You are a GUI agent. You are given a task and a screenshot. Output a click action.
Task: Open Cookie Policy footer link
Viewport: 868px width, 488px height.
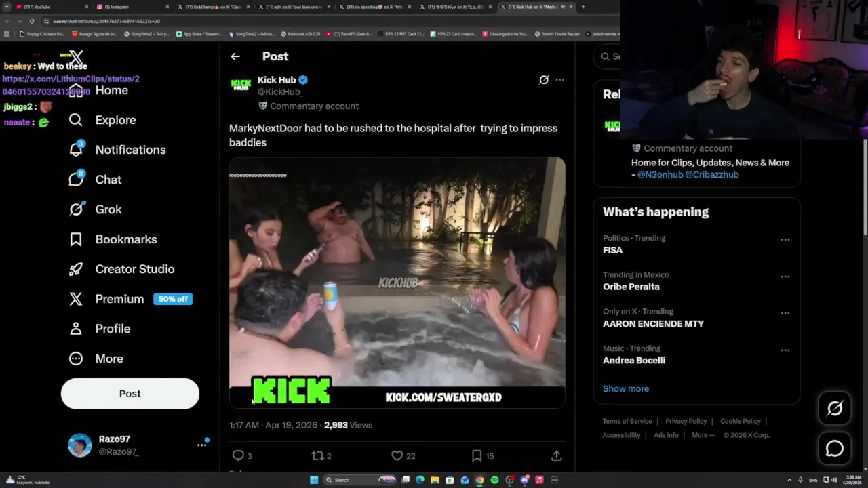pos(741,421)
